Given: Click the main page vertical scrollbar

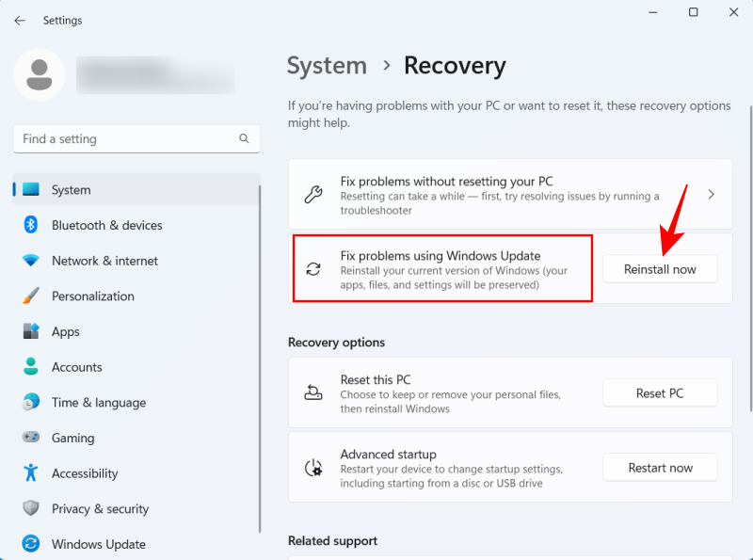Looking at the screenshot, I should tap(750, 259).
